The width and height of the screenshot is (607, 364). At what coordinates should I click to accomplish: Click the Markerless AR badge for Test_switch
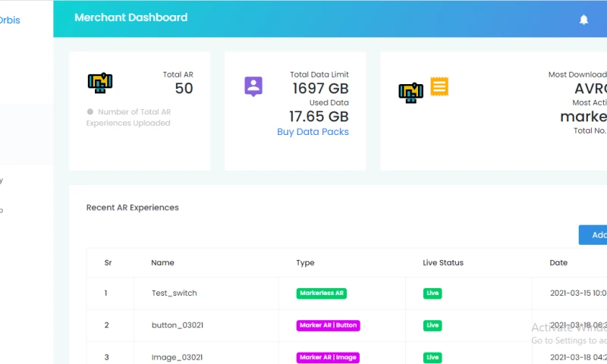(322, 293)
